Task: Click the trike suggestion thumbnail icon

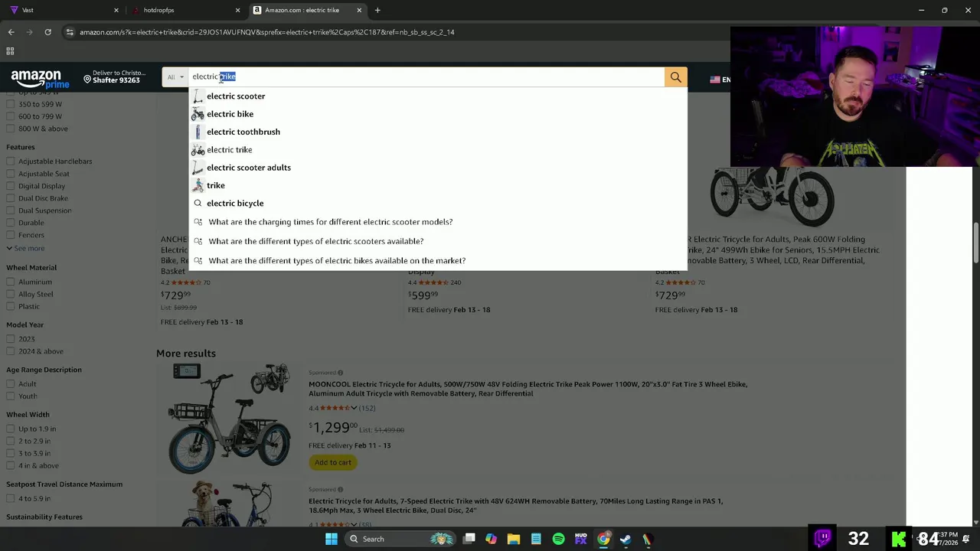Action: (x=198, y=185)
